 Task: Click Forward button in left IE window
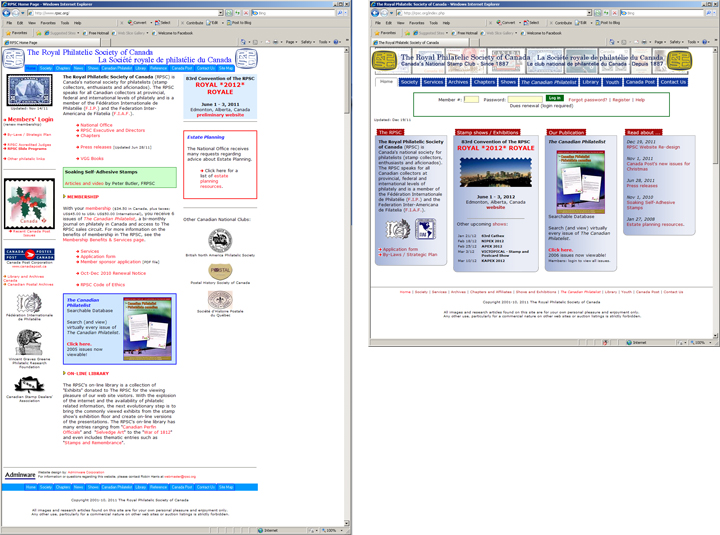pyautogui.click(x=15, y=13)
